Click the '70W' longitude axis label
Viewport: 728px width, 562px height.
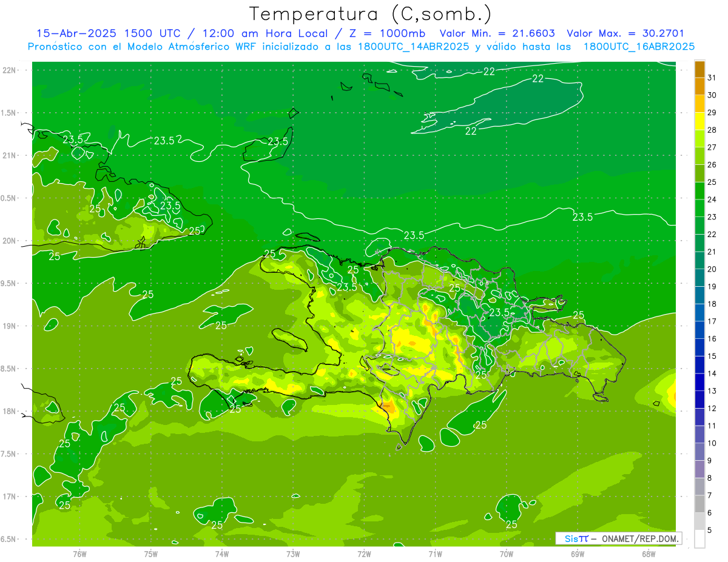click(x=507, y=554)
